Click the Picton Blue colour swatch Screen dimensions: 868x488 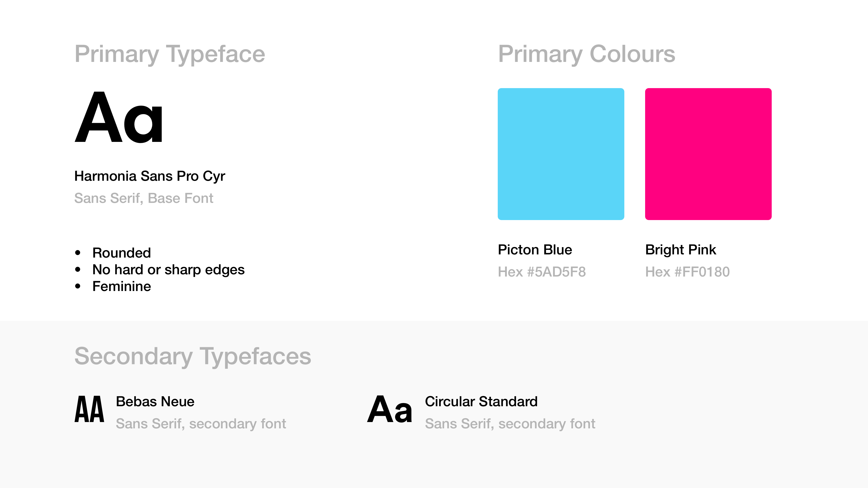(561, 154)
